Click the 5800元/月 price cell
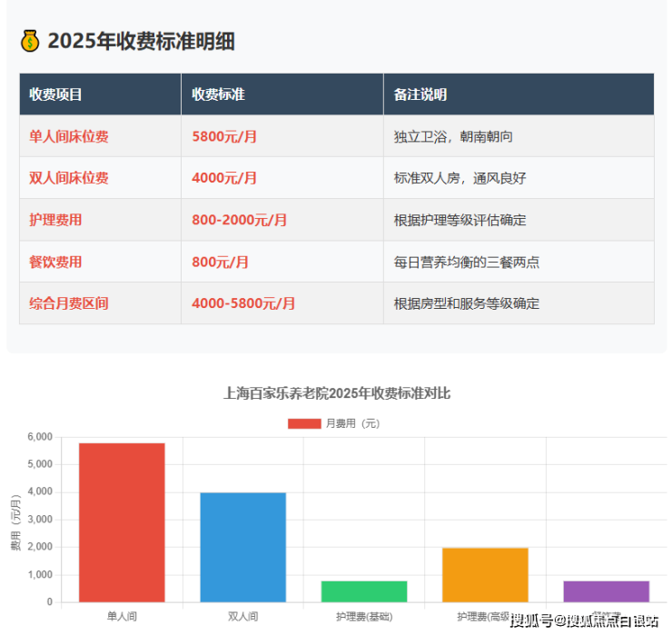This screenshot has width=672, height=635. tap(224, 136)
